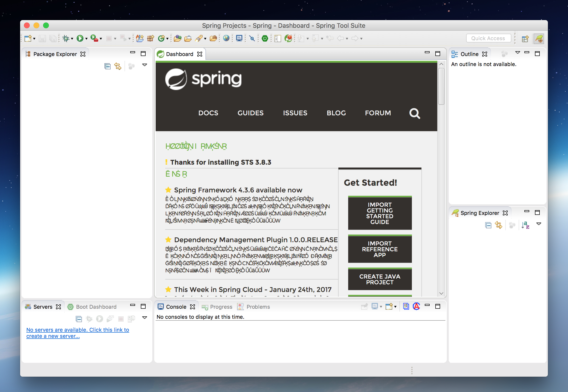Open the Search dropdown arrow
This screenshot has width=568, height=392.
pyautogui.click(x=205, y=39)
